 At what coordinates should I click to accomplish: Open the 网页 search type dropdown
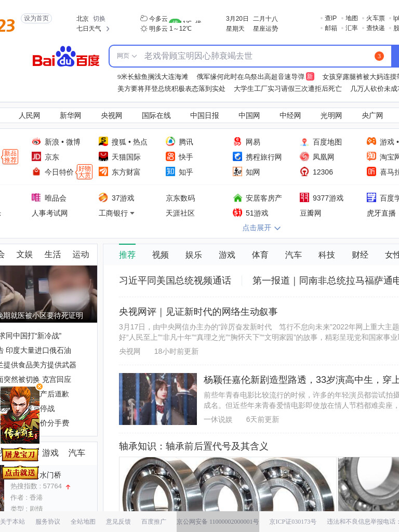point(127,56)
